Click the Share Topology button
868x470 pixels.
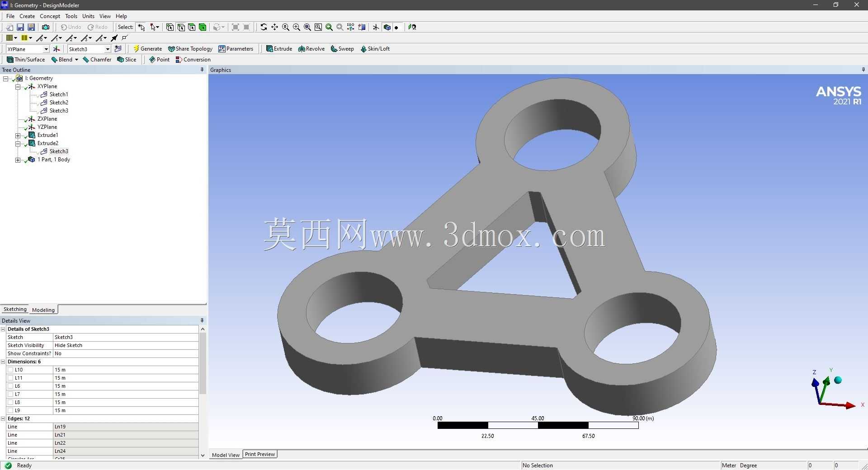tap(190, 49)
